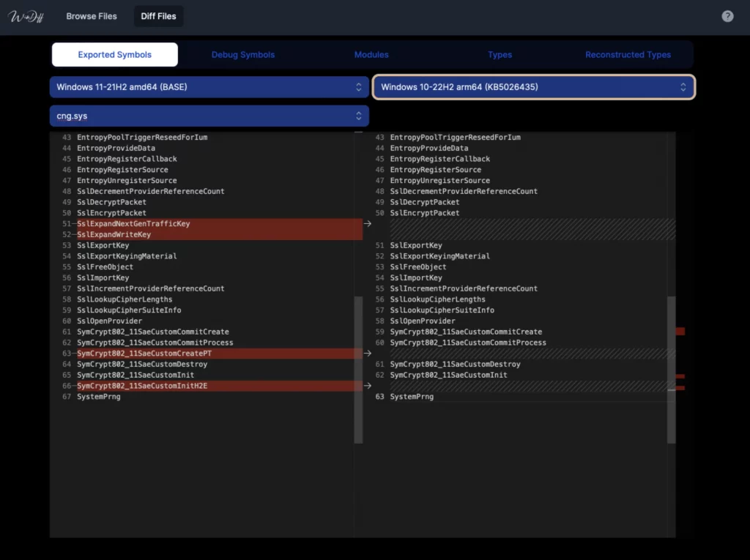The width and height of the screenshot is (750, 560).
Task: Click EntropyProvideData in right pane
Action: [x=429, y=148]
